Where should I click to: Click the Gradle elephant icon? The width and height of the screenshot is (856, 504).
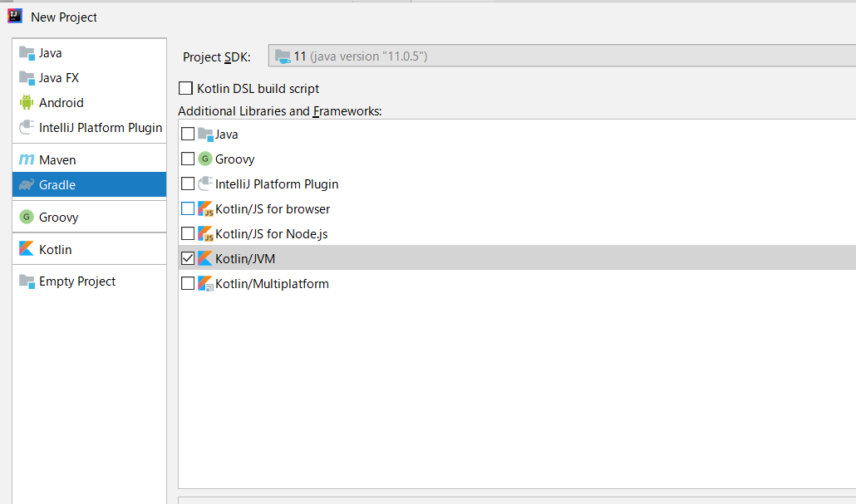27,185
